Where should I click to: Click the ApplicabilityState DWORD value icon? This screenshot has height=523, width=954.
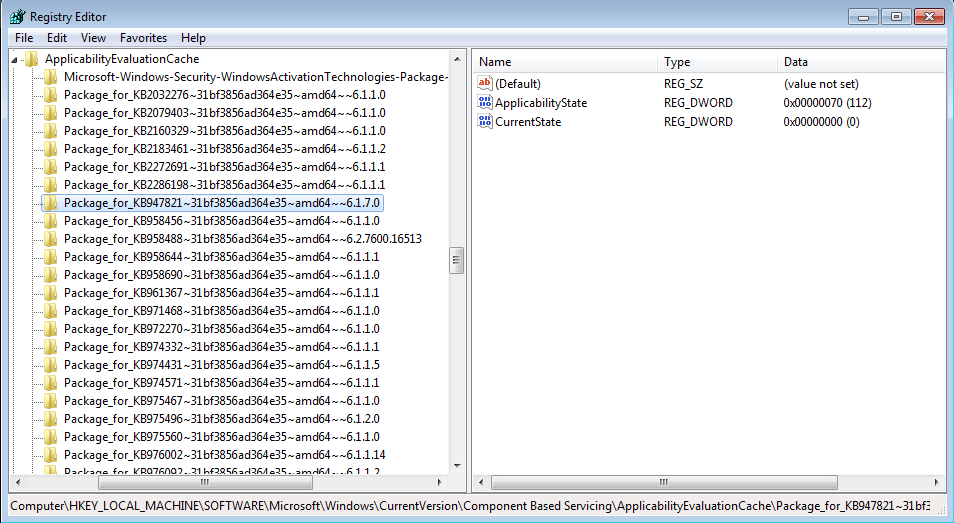pyautogui.click(x=485, y=102)
